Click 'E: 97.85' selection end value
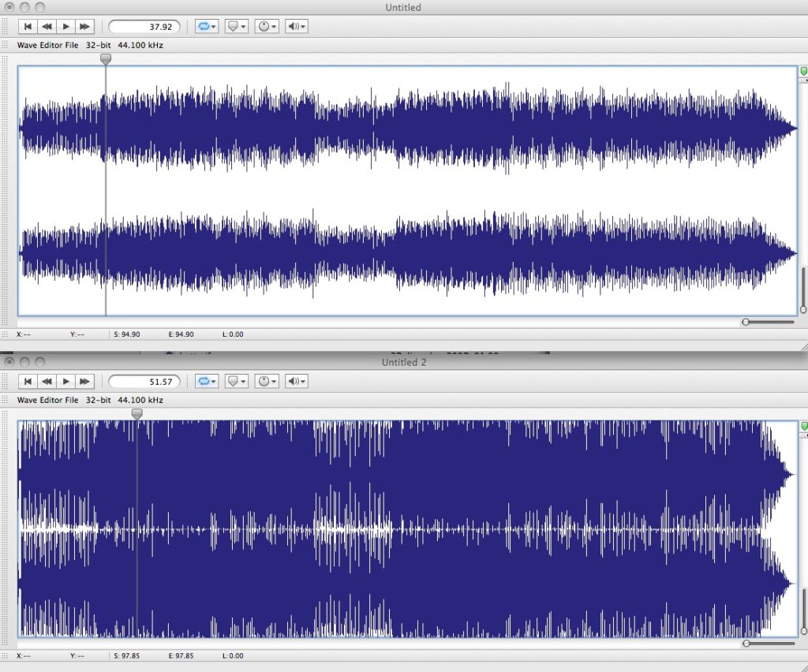Image resolution: width=808 pixels, height=672 pixels. 181,655
